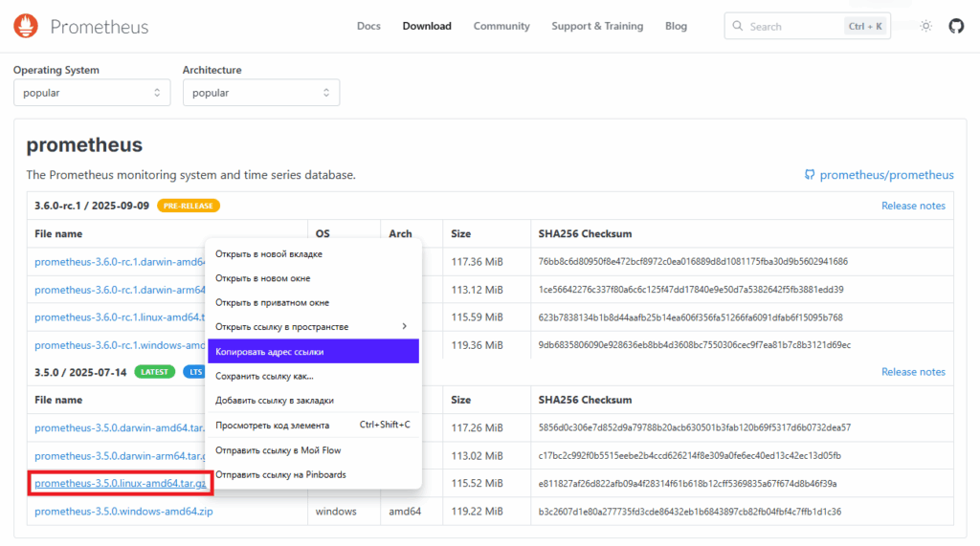Image resolution: width=980 pixels, height=546 pixels.
Task: Click the 113.12 MiB size cell
Action: click(477, 290)
